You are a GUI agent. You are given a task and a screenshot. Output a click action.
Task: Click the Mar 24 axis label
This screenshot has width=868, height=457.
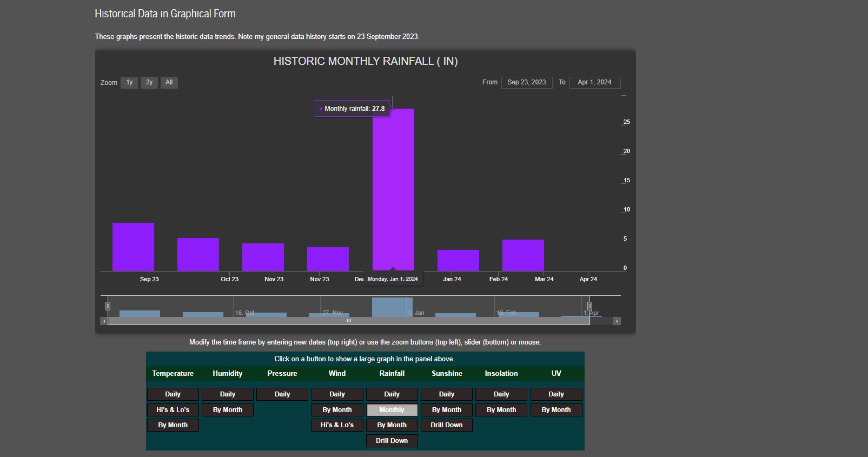544,279
